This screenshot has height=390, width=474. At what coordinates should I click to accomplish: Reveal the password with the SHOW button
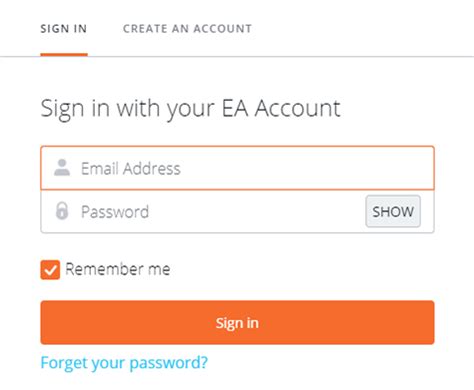(x=393, y=211)
